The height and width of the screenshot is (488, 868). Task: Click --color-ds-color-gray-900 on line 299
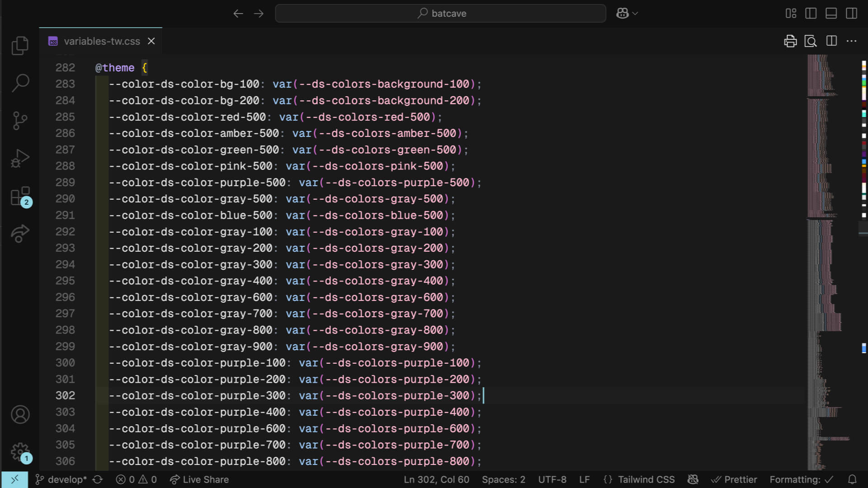tap(191, 347)
